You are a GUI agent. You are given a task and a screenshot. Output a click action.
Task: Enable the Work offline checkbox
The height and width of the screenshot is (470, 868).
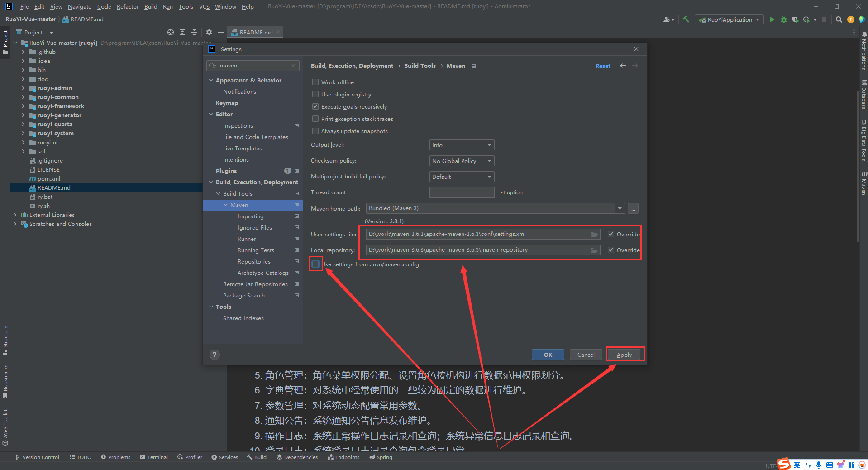[315, 82]
